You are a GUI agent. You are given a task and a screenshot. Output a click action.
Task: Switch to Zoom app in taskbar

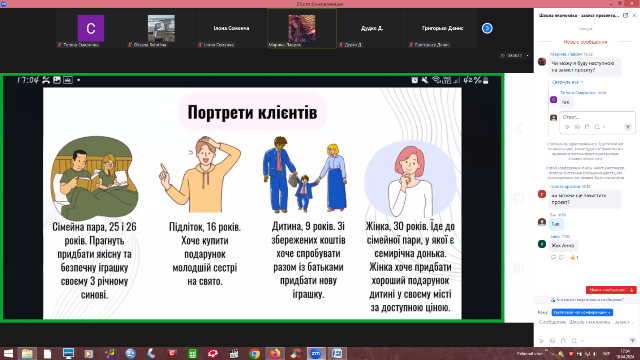[x=316, y=353]
